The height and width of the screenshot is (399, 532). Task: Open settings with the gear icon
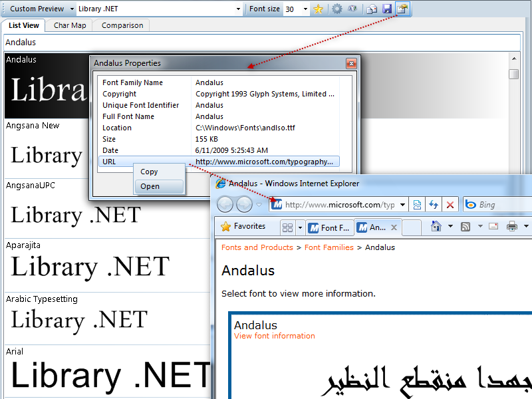[337, 9]
